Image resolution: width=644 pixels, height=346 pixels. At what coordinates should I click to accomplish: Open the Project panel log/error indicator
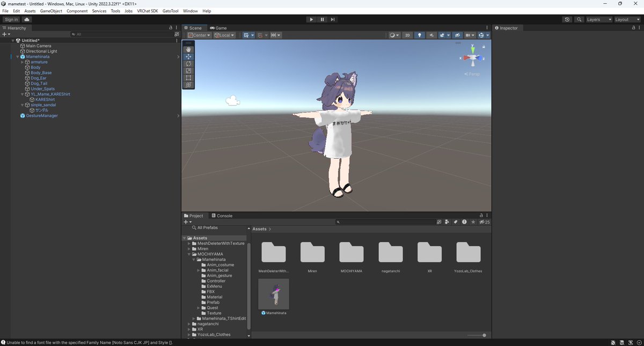(x=464, y=222)
